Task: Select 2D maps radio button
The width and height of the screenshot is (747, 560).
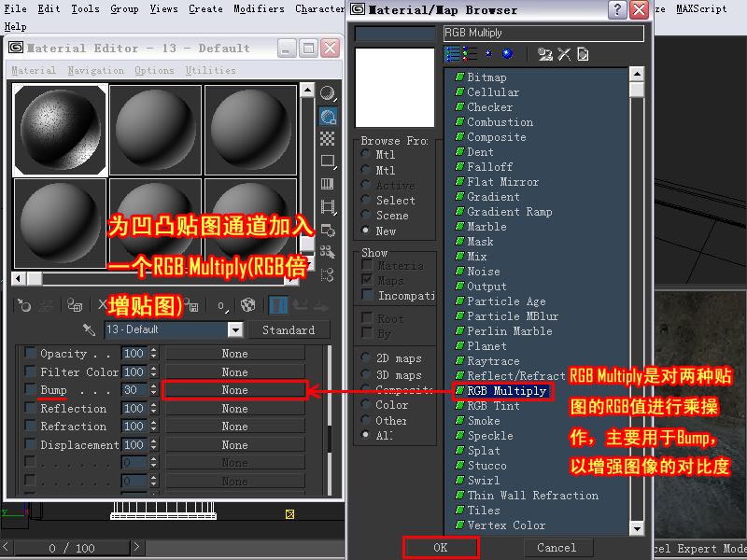Action: pyautogui.click(x=365, y=357)
